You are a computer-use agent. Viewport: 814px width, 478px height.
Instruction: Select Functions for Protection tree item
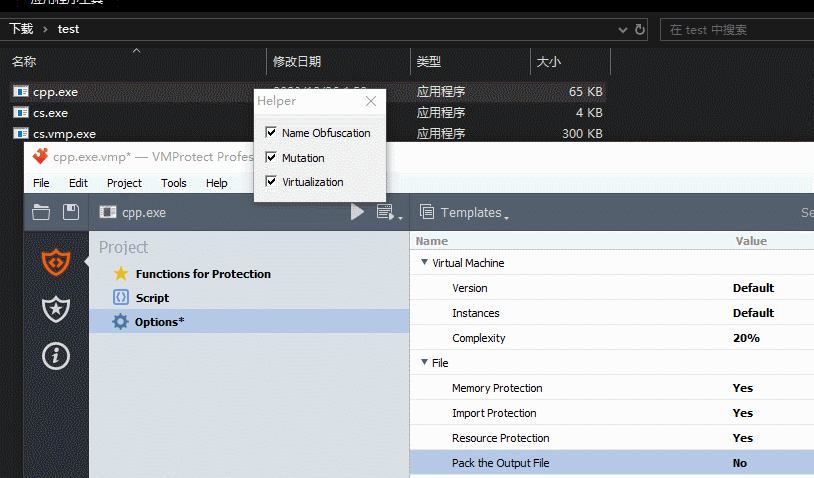coord(203,274)
